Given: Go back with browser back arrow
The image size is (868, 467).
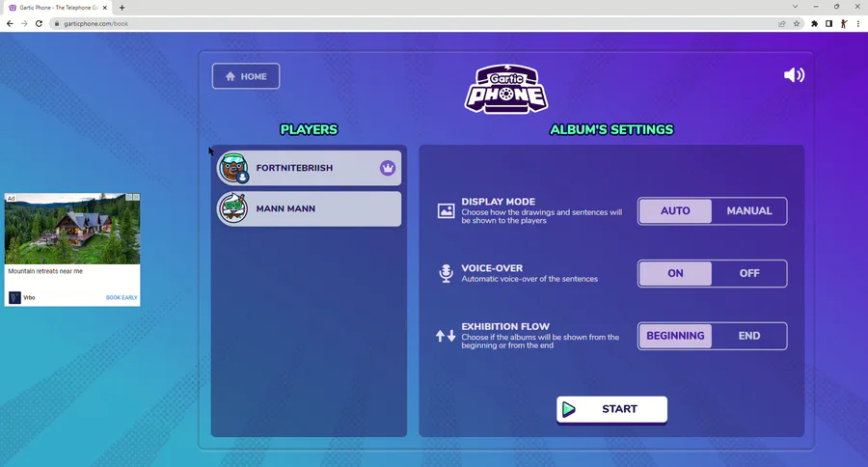Looking at the screenshot, I should pyautogui.click(x=10, y=24).
